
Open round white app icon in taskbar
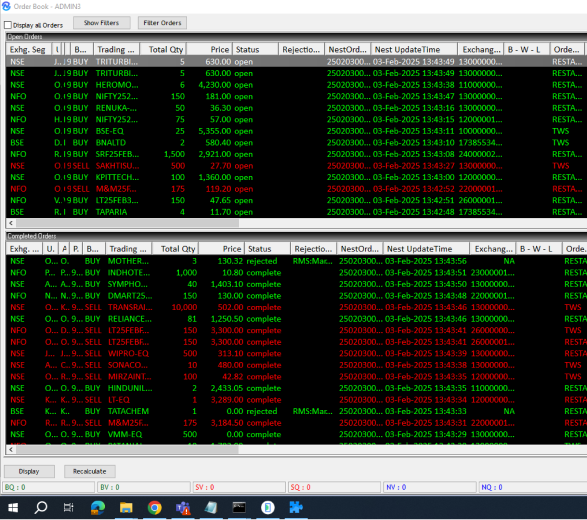(268, 508)
